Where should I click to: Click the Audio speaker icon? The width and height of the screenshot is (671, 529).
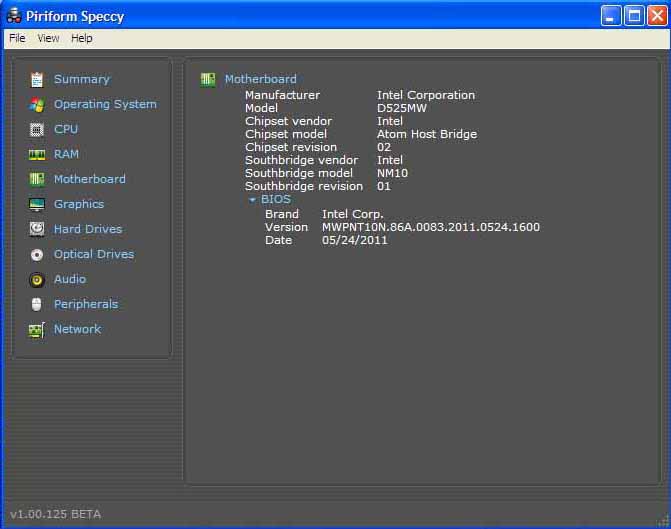pyautogui.click(x=37, y=279)
